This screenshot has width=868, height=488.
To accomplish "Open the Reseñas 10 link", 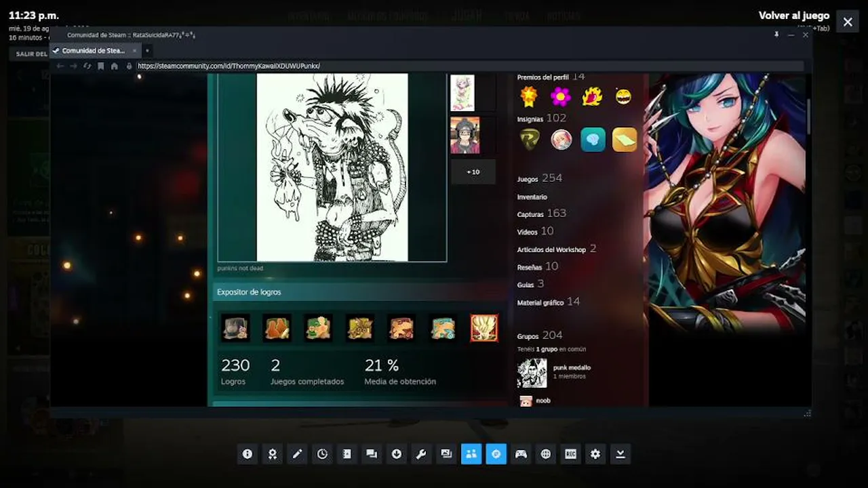I will 538,266.
